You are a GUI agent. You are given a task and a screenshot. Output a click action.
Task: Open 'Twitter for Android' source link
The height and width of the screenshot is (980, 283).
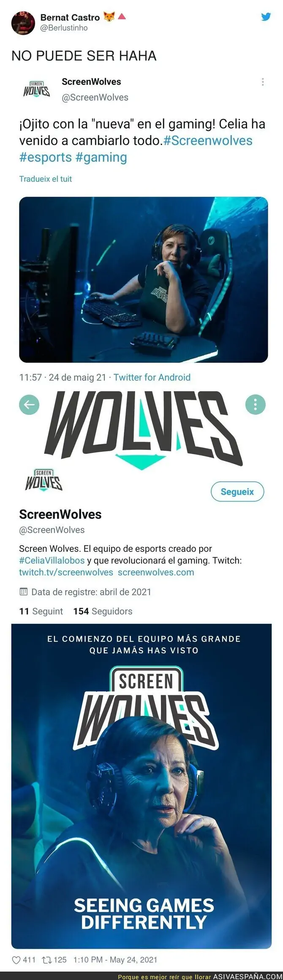152,377
